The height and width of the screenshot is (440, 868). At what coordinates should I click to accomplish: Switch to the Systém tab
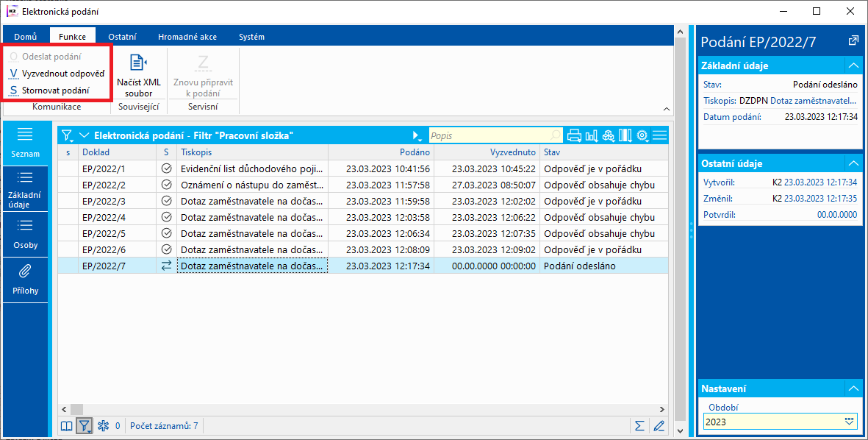[251, 37]
